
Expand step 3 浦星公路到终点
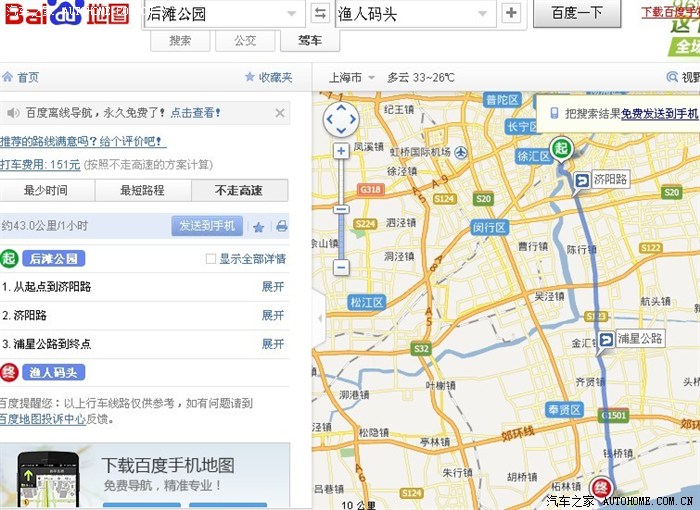(272, 344)
